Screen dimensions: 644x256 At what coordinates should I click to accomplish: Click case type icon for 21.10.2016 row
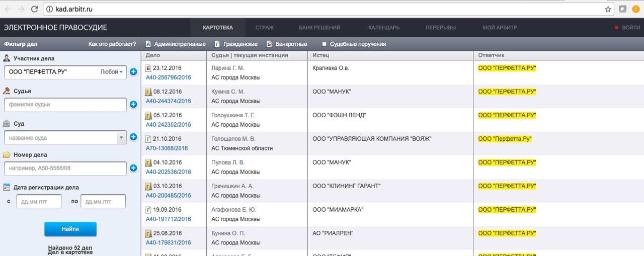(148, 139)
